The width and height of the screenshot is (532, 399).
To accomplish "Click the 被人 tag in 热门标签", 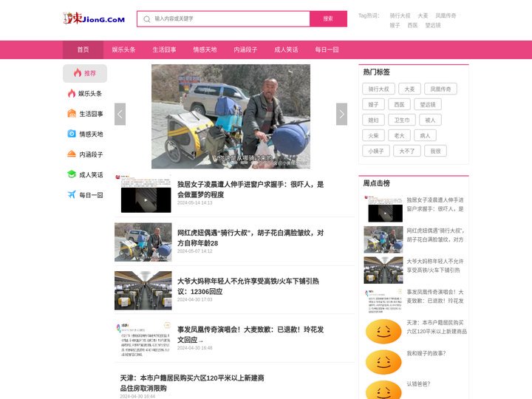I will 430,120.
